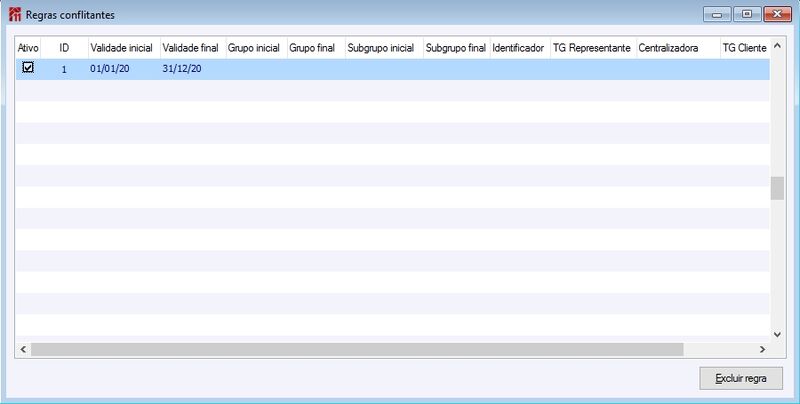This screenshot has height=404, width=800.
Task: Click the Grupo inicial column header
Action: [256, 48]
